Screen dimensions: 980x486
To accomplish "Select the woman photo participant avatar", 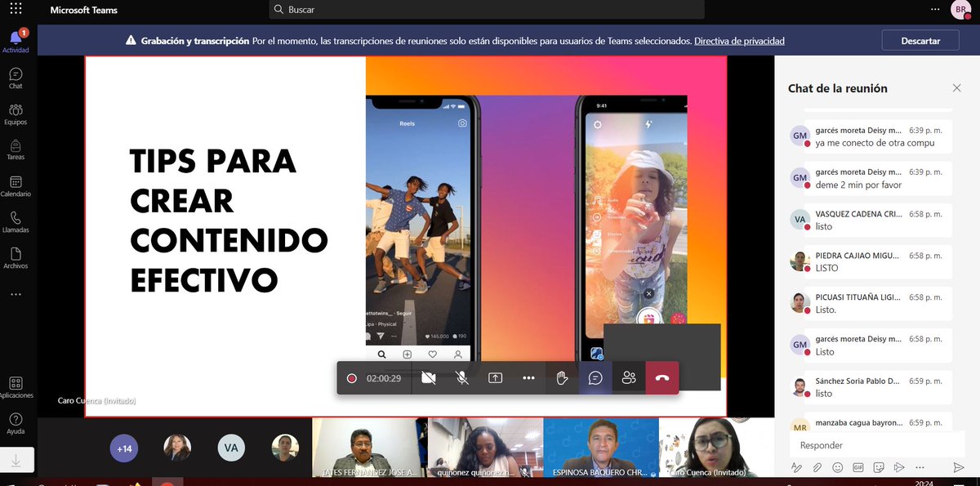I will [x=177, y=448].
